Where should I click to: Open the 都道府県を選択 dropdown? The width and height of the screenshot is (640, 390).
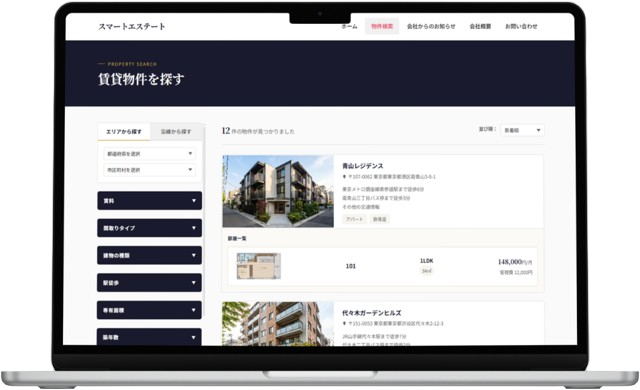coord(149,154)
